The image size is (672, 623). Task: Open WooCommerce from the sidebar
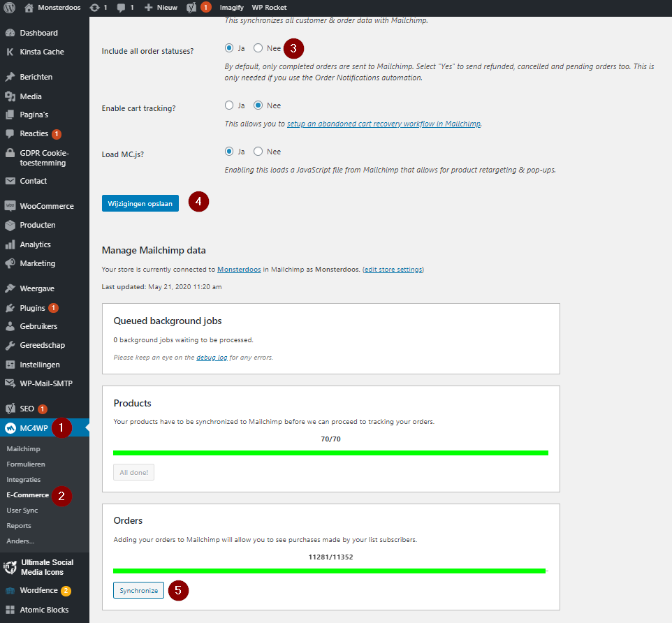tap(46, 206)
